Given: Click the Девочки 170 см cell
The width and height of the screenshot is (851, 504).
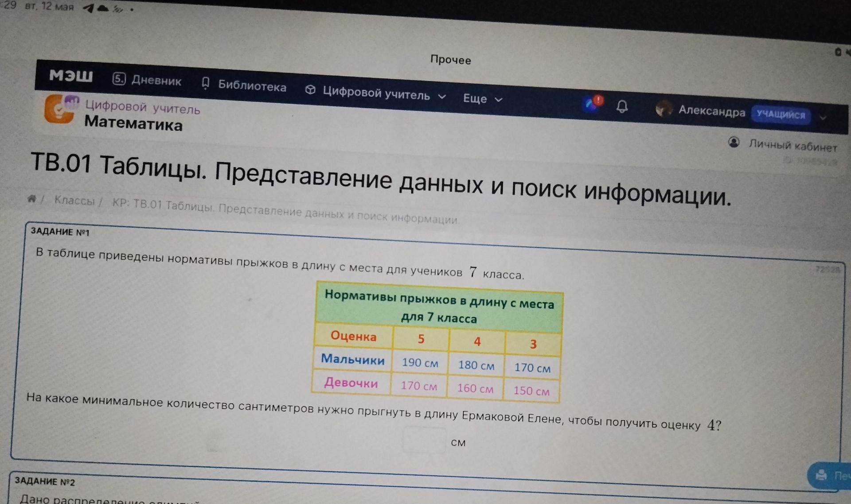Looking at the screenshot, I should (419, 386).
